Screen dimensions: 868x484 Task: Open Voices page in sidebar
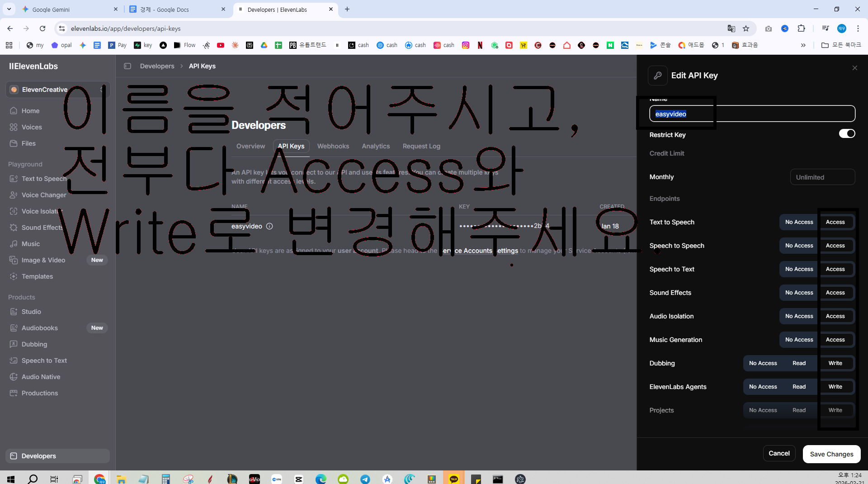coord(32,127)
